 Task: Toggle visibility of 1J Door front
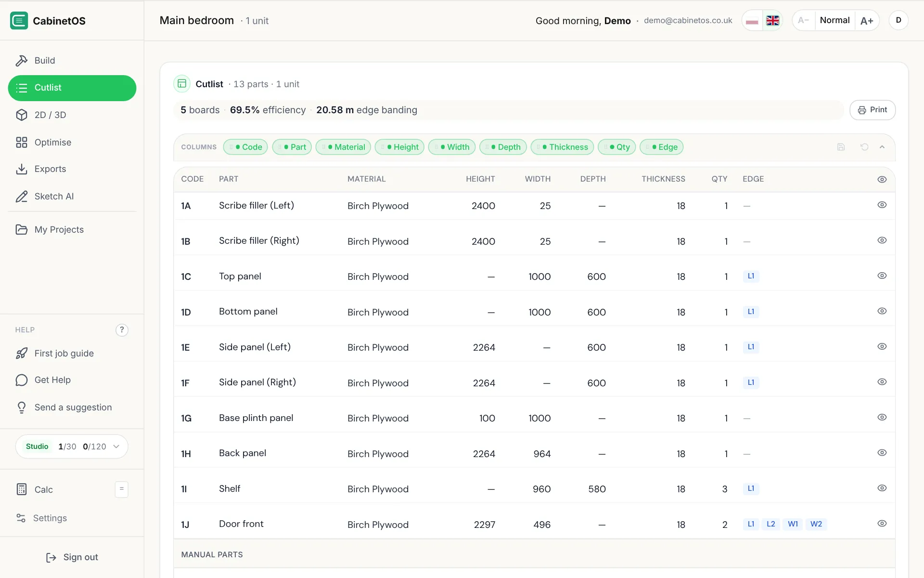(x=882, y=524)
